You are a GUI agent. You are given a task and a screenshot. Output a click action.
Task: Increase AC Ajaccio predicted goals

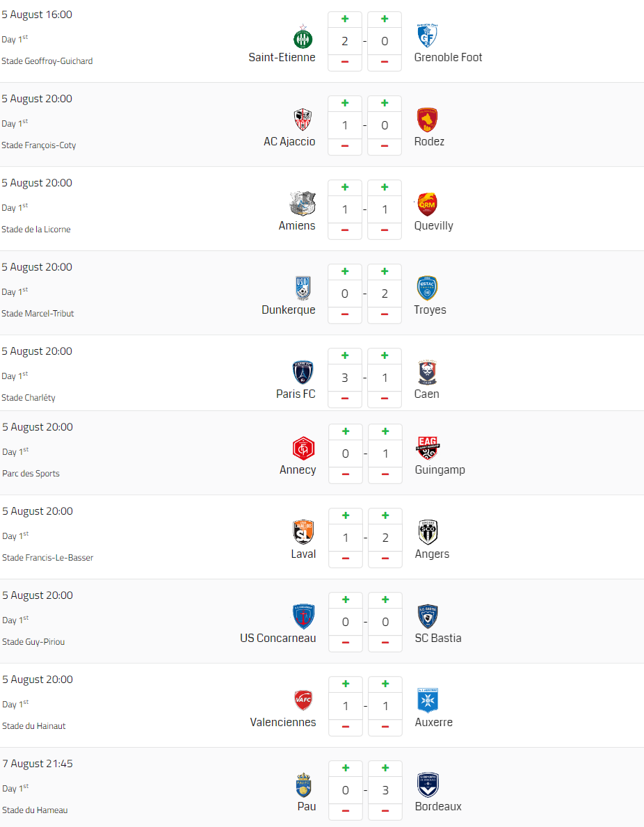pos(345,104)
